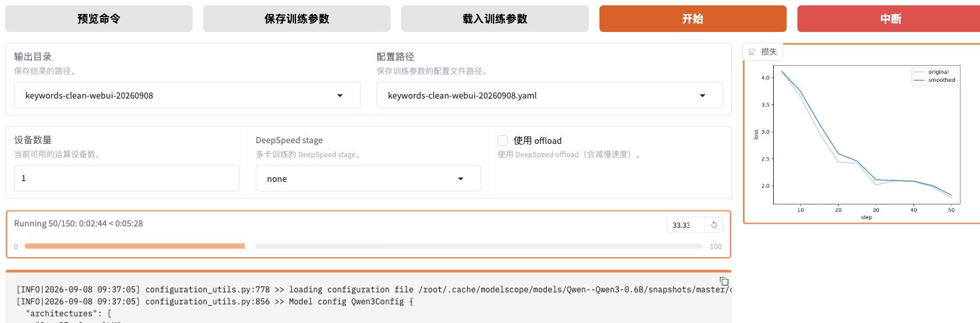Copy log output with the copy icon
The width and height of the screenshot is (980, 323).
coord(723,281)
